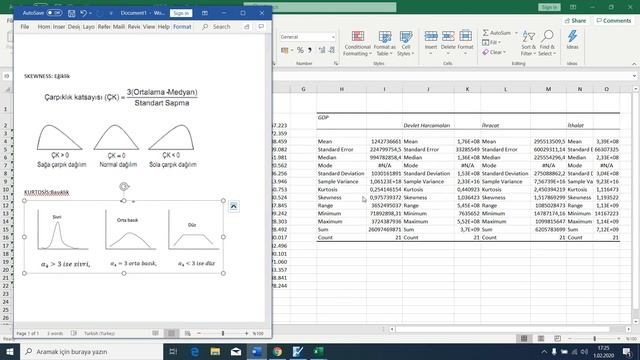Click the Word zoom slider handle
The image size is (640, 360).
pos(223,333)
